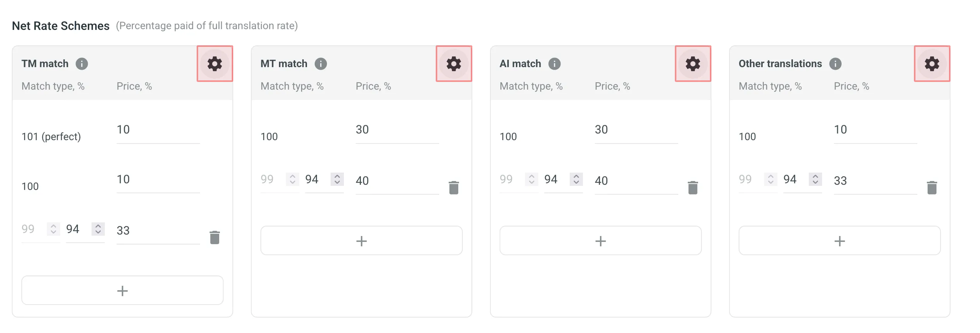Delete the 94% match row in TM match

click(x=215, y=237)
